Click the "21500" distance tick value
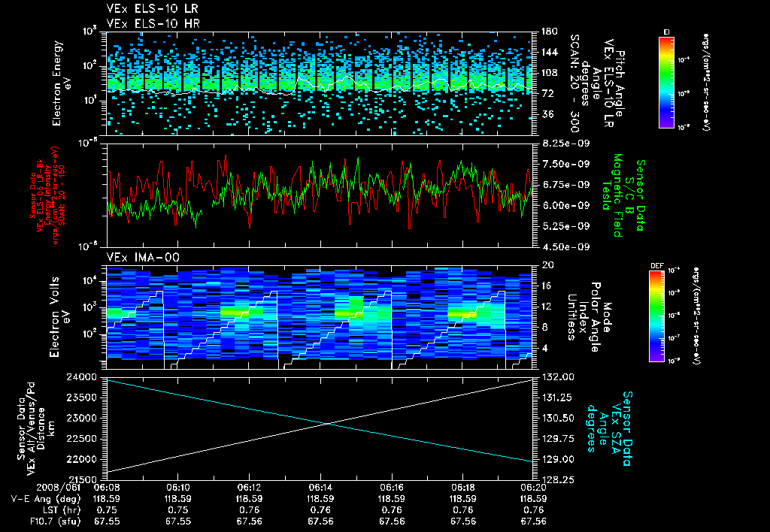Screen dimensions: 770x532 [82, 480]
